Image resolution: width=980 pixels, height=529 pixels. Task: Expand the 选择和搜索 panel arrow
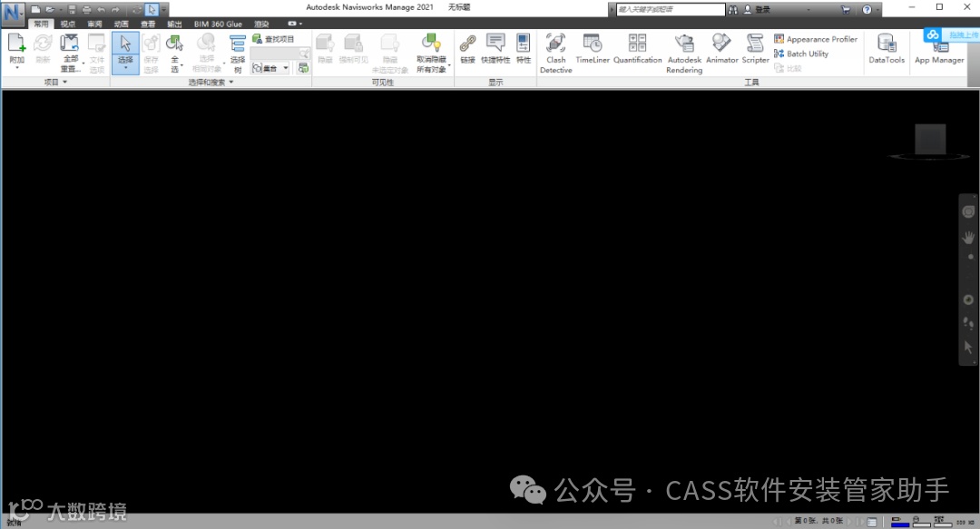[231, 82]
